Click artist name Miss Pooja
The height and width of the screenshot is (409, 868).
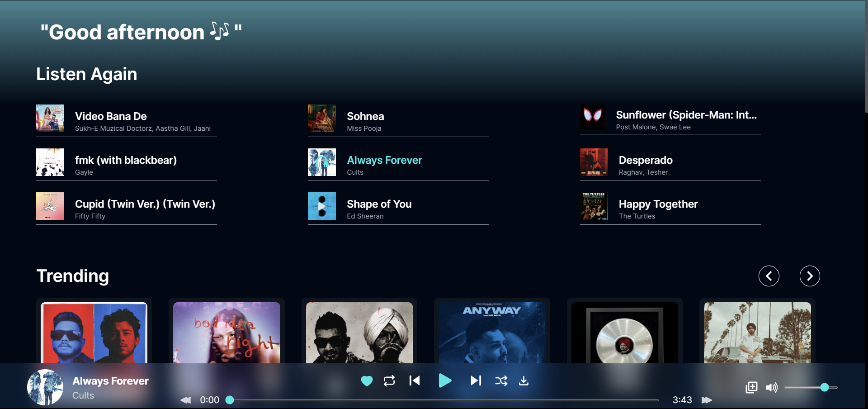coord(364,128)
